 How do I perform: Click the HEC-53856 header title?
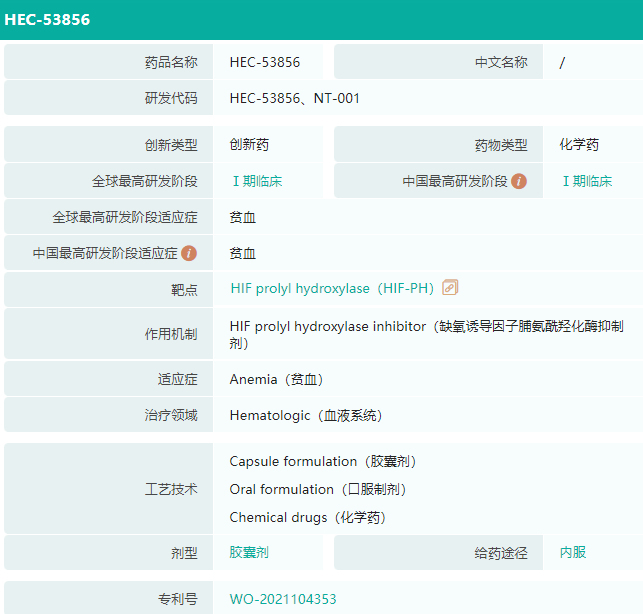click(x=47, y=19)
